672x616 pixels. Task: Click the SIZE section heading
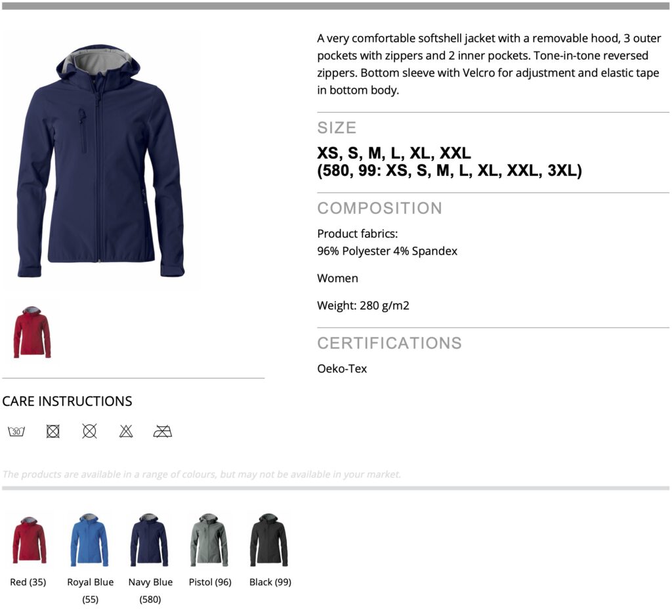pos(337,128)
